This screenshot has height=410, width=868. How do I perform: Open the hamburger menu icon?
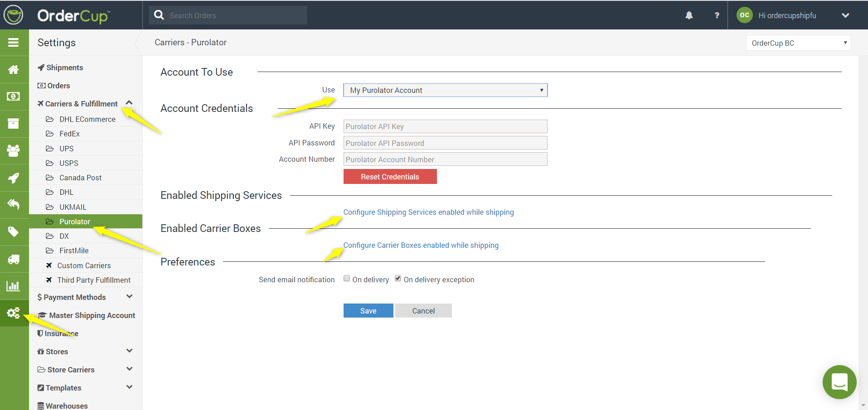click(14, 43)
